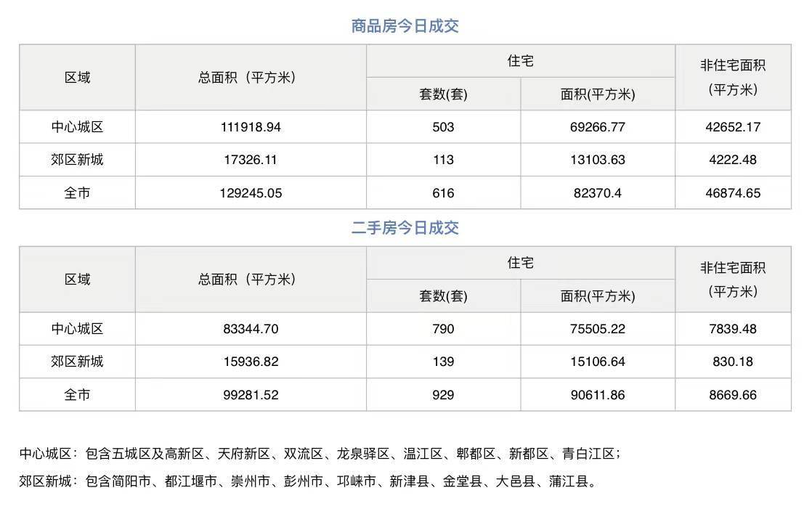Image resolution: width=812 pixels, height=509 pixels.
Task: Select the 75505.22 residential area cell
Action: 598,329
